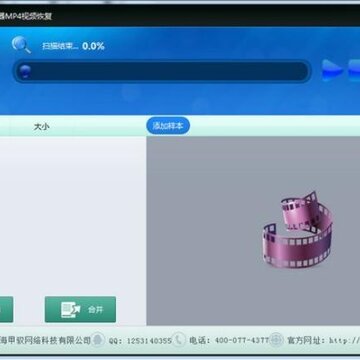Click the blue progress bar knob
360x360 pixels.
pyautogui.click(x=25, y=71)
